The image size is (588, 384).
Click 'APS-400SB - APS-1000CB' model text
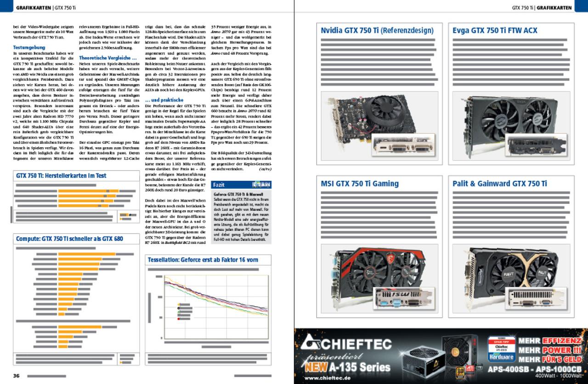click(x=535, y=370)
